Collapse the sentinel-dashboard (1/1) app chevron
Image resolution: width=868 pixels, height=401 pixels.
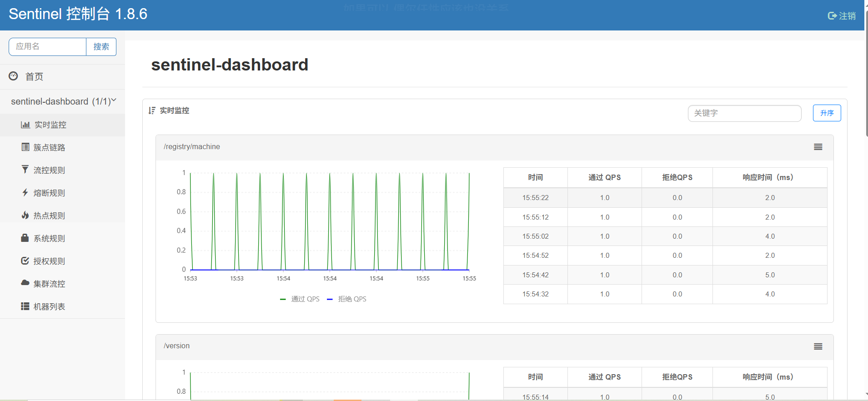click(114, 100)
